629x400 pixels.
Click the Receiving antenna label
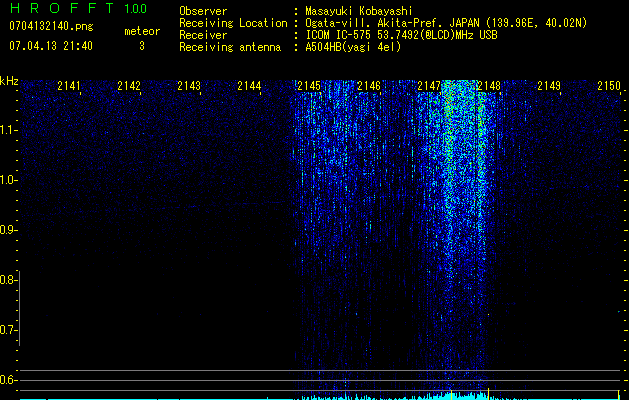[x=230, y=47]
